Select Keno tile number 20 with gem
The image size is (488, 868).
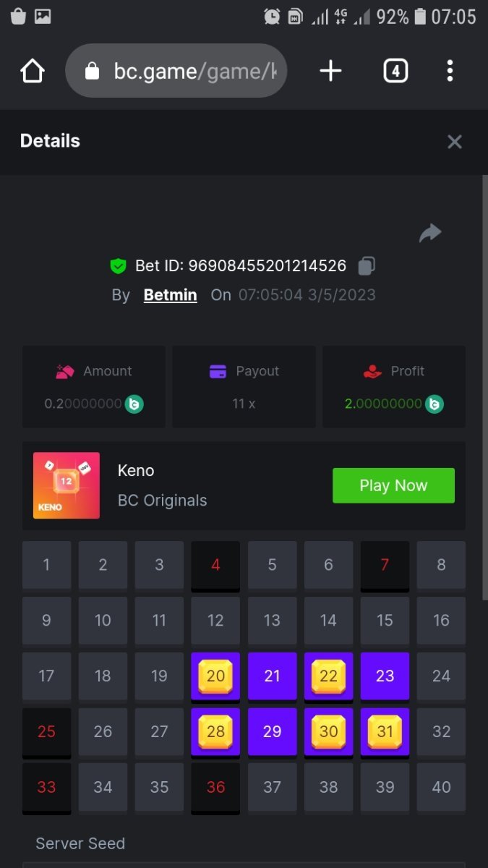[x=215, y=677]
